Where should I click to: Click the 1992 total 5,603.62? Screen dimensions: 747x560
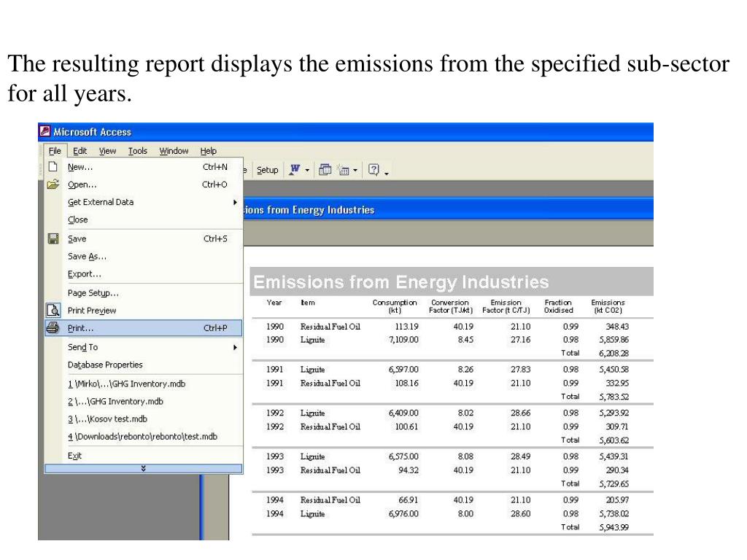point(614,440)
